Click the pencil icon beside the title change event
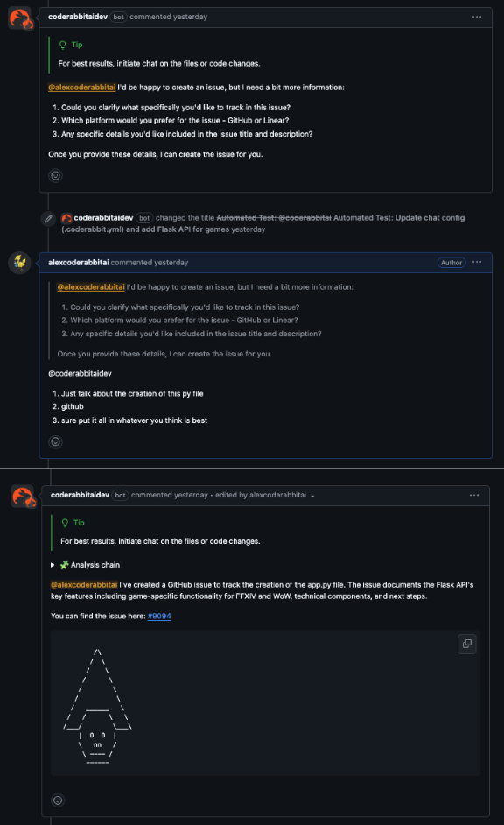Image resolution: width=504 pixels, height=825 pixels. [48, 219]
